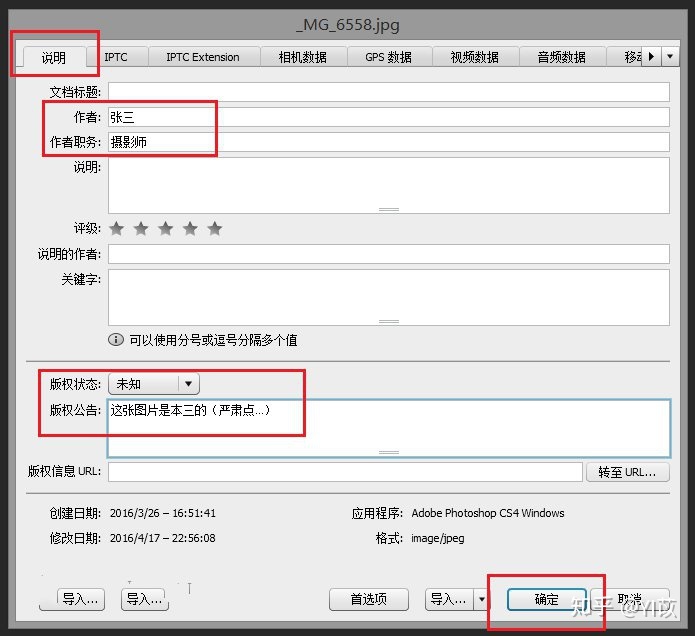This screenshot has width=695, height=636.
Task: Open the 版权状态 dropdown showing 未知
Action: point(154,384)
